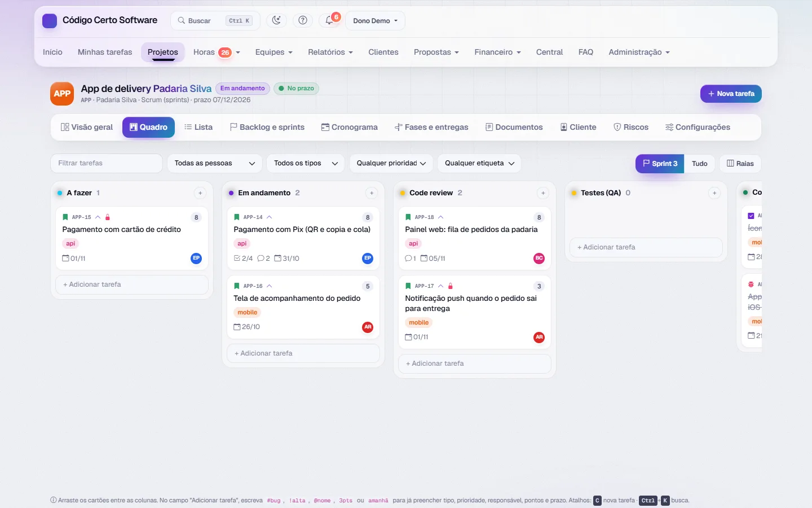Click the AR assignee avatar on APP-16
This screenshot has width=812, height=508.
click(368, 327)
